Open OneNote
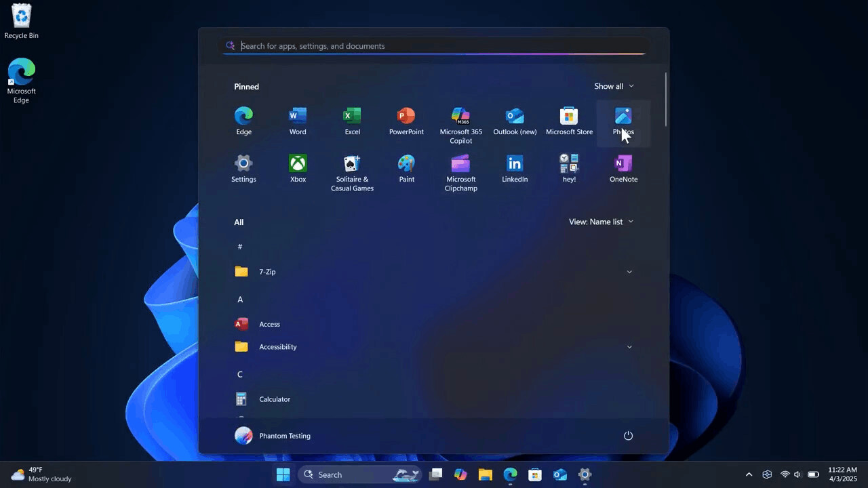This screenshot has height=488, width=868. tap(623, 167)
